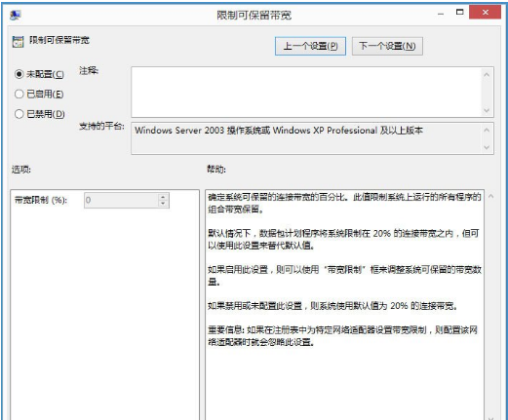Image resolution: width=508 pixels, height=420 pixels.
Task: Close the 限制可保留带宽 window
Action: (x=485, y=13)
